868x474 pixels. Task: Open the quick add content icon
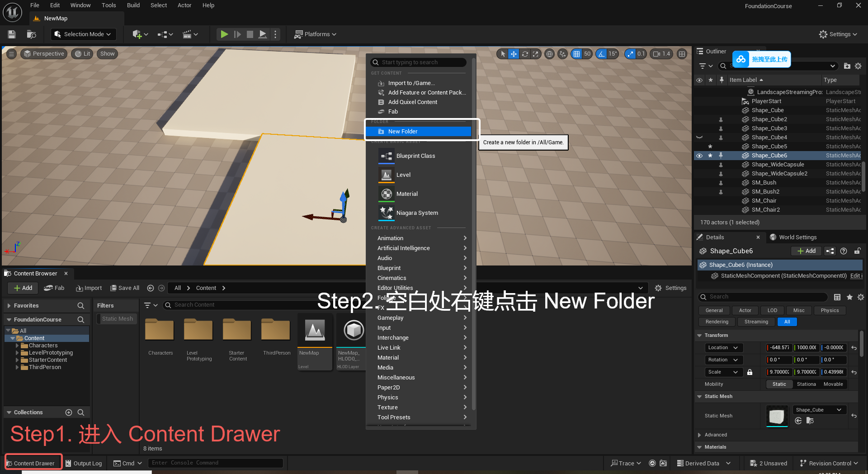[140, 34]
